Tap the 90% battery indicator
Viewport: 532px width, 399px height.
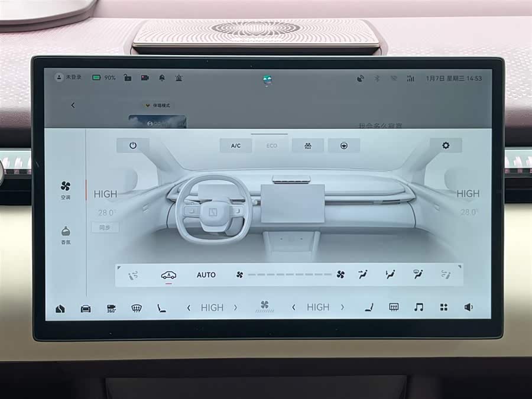104,77
